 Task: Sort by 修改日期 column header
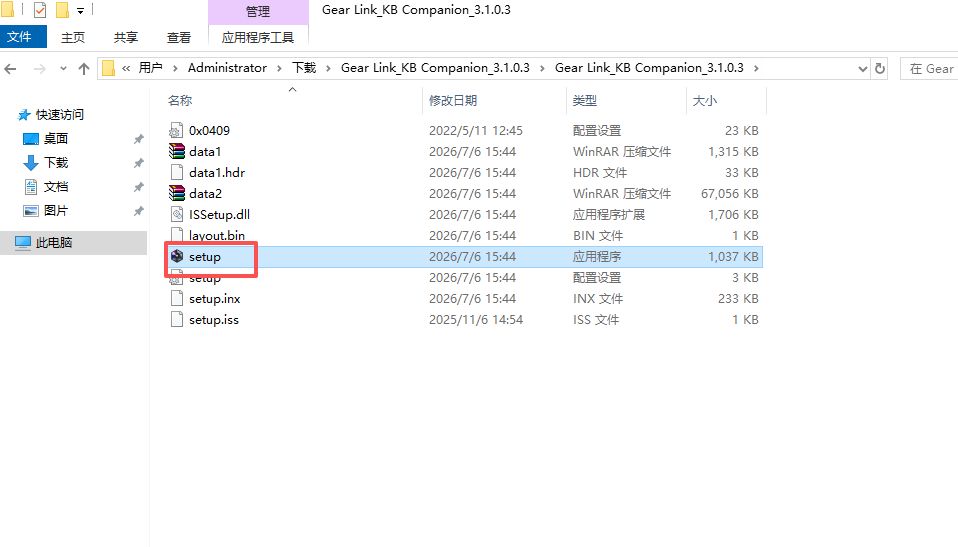pyautogui.click(x=453, y=100)
